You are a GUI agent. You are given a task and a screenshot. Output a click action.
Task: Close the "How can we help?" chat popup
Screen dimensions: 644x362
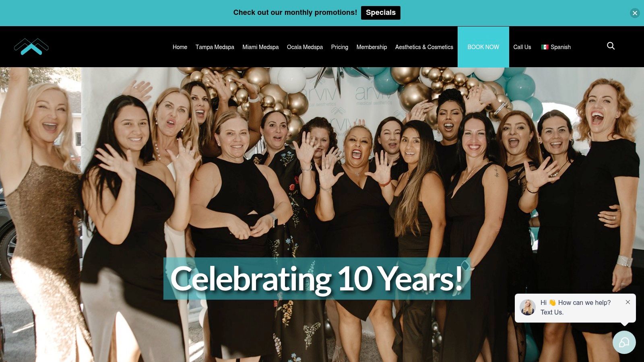pyautogui.click(x=627, y=302)
